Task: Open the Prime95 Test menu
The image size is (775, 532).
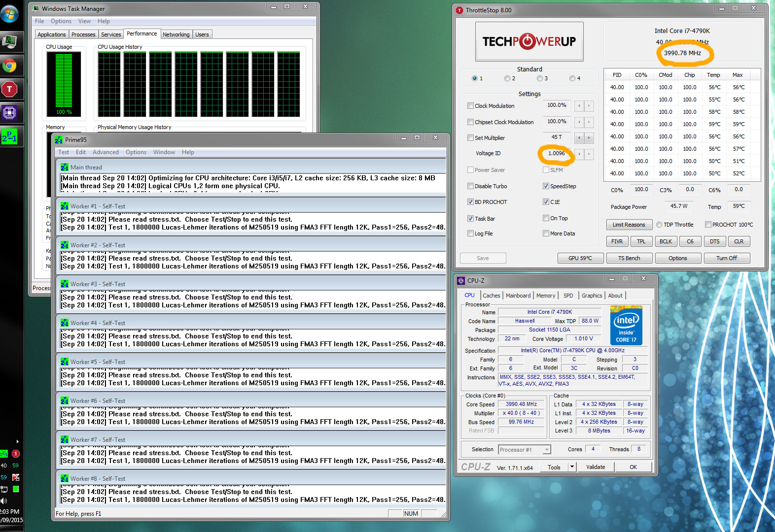Action: click(x=64, y=152)
